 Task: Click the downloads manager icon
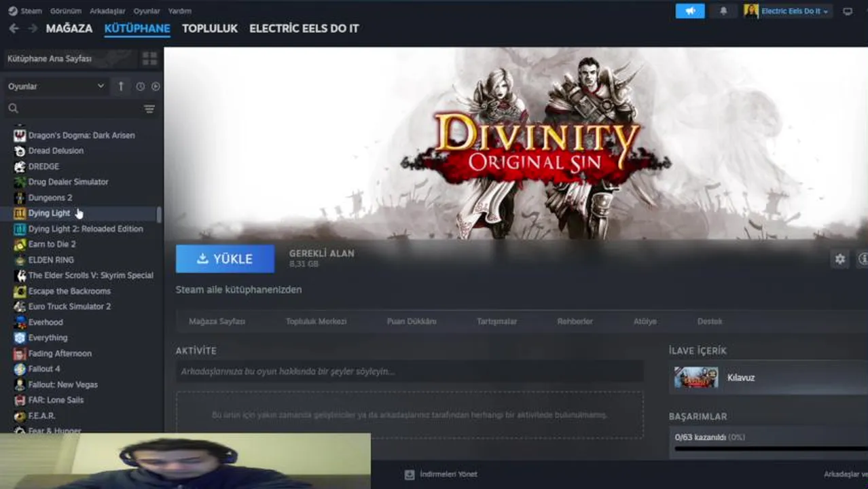coord(409,475)
